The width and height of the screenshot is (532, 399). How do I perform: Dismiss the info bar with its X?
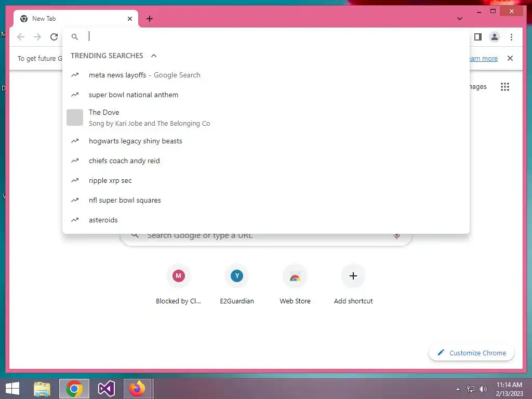(510, 58)
